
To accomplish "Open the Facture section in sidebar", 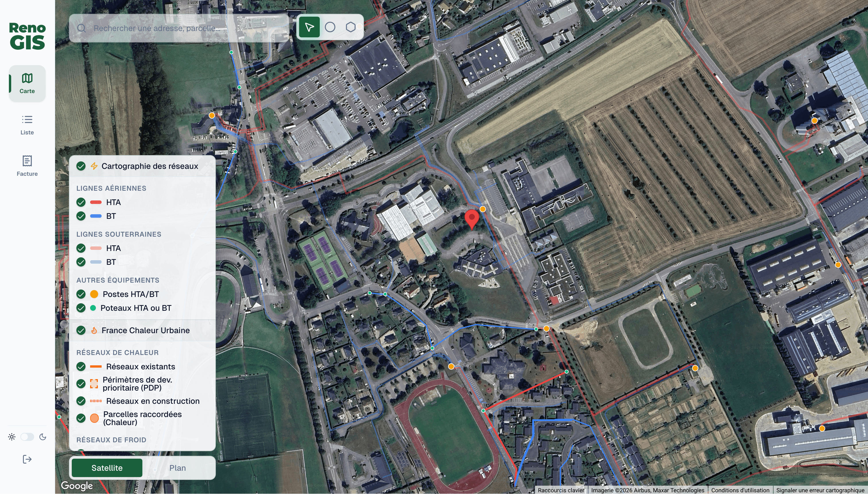I will coord(27,166).
